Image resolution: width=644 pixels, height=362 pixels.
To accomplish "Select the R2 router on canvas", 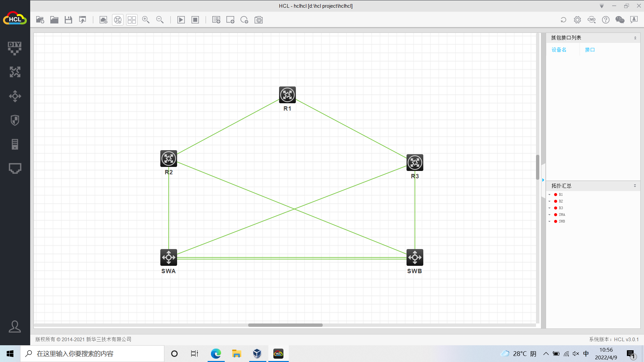I will [x=169, y=159].
